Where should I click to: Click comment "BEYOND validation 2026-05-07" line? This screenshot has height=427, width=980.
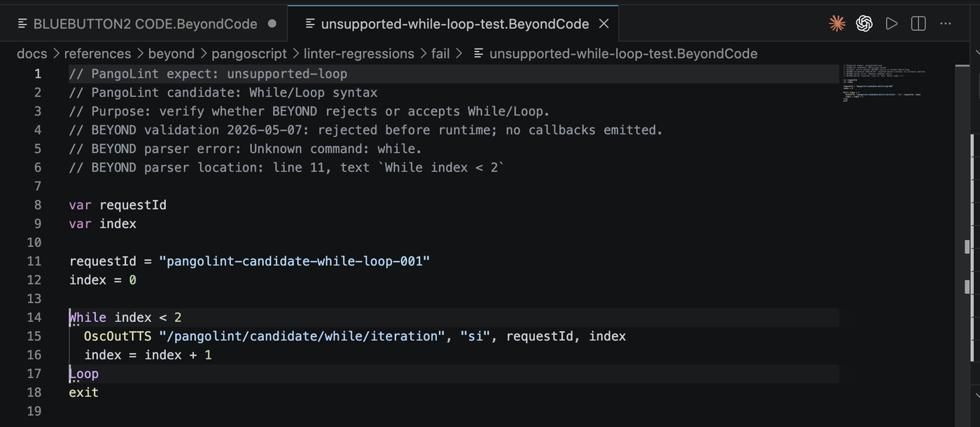point(366,130)
